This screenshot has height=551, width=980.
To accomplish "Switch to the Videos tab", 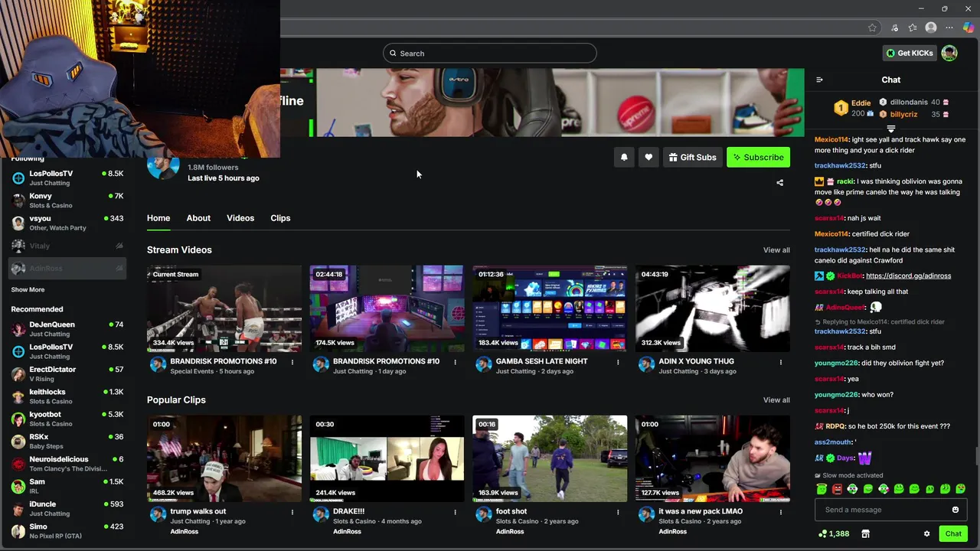I will [x=240, y=218].
